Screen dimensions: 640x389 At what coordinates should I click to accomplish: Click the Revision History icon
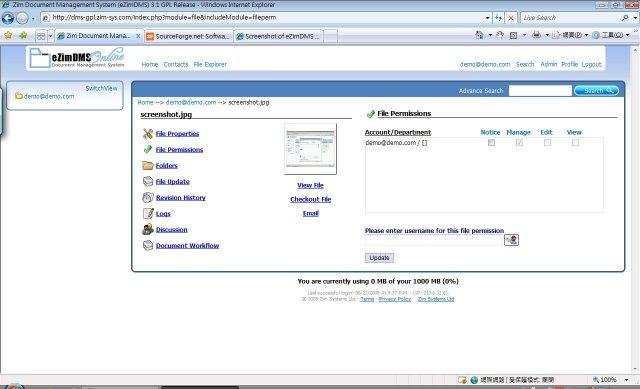click(148, 198)
